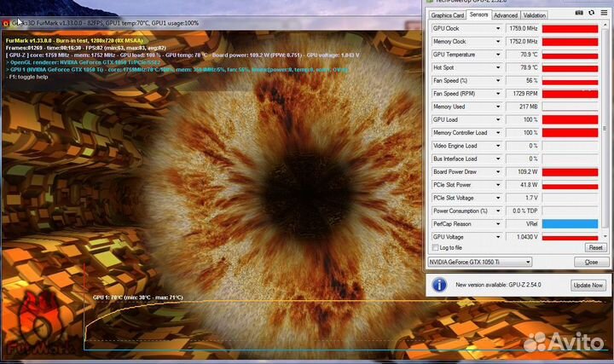Screen dimensions: 614x364
Task: Click the Close button in GPU-Z
Action: click(x=591, y=262)
